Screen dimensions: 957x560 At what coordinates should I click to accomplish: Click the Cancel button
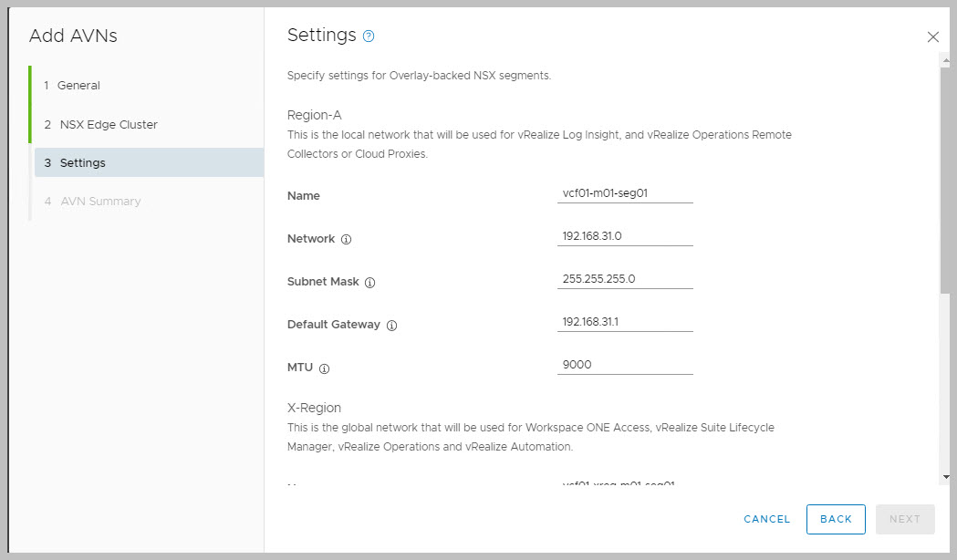[766, 519]
